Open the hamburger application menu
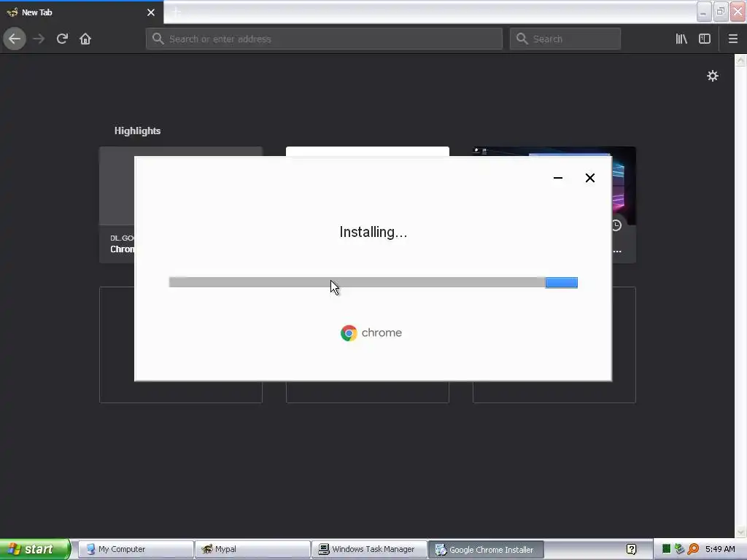The image size is (747, 560). [733, 39]
